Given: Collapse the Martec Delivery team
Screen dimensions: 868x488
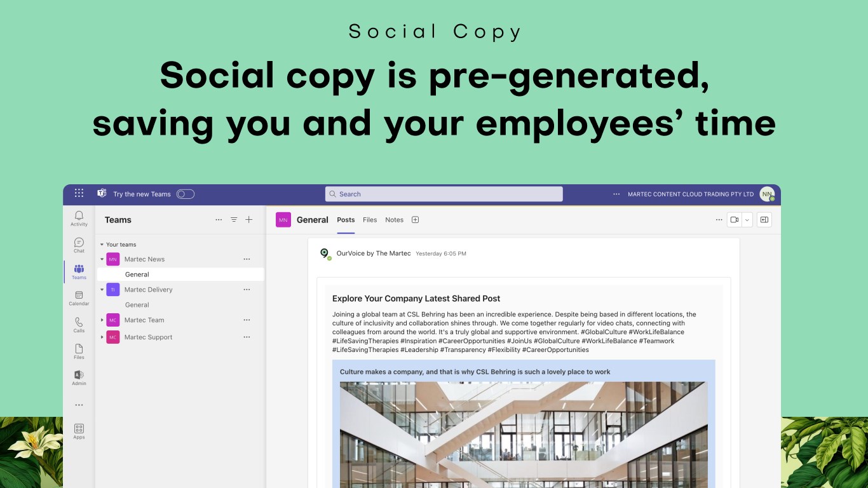Looking at the screenshot, I should tap(102, 290).
